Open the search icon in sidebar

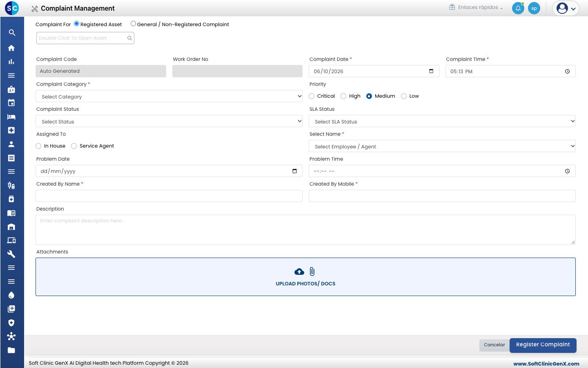(12, 33)
